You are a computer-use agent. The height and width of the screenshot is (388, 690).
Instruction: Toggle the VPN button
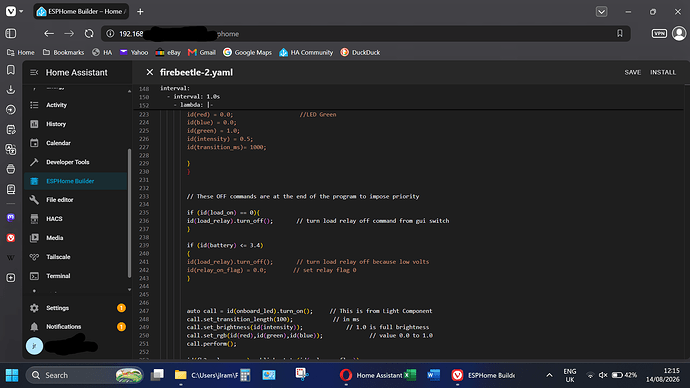[659, 33]
